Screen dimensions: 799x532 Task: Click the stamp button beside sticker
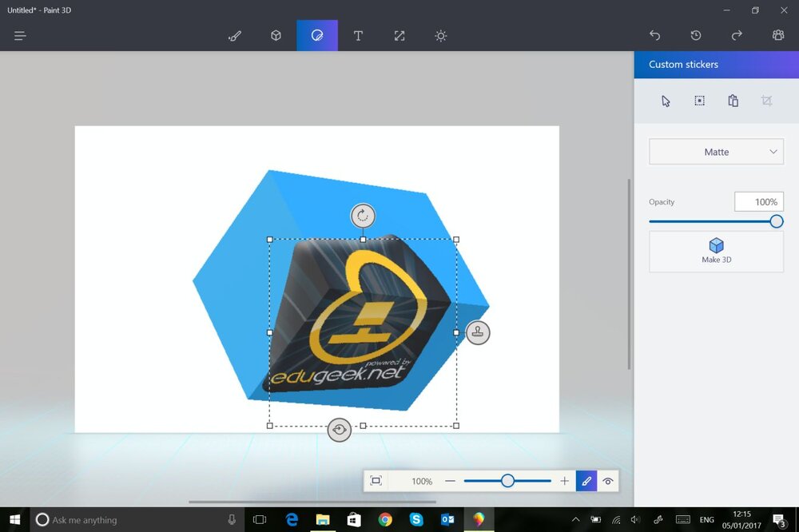478,333
